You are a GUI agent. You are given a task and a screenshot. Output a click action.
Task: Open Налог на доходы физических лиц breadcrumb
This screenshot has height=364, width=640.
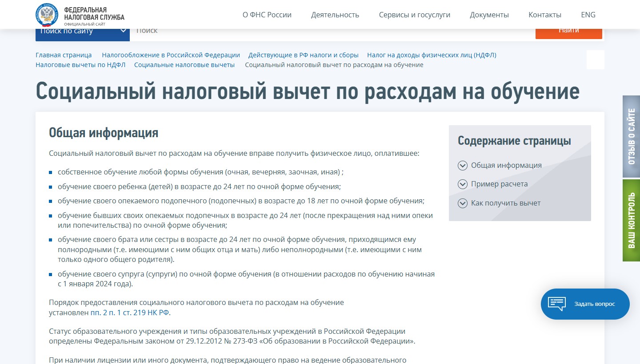[432, 55]
